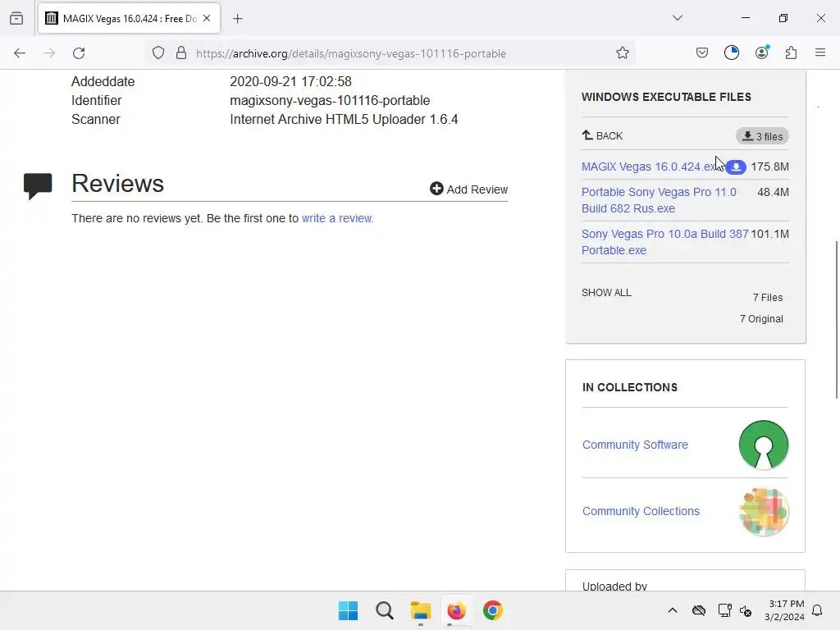
Task: Switch to Firefox in taskbar
Action: point(456,610)
